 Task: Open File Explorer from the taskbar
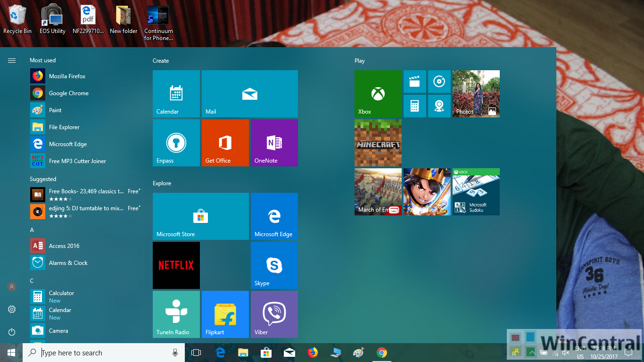(x=243, y=353)
